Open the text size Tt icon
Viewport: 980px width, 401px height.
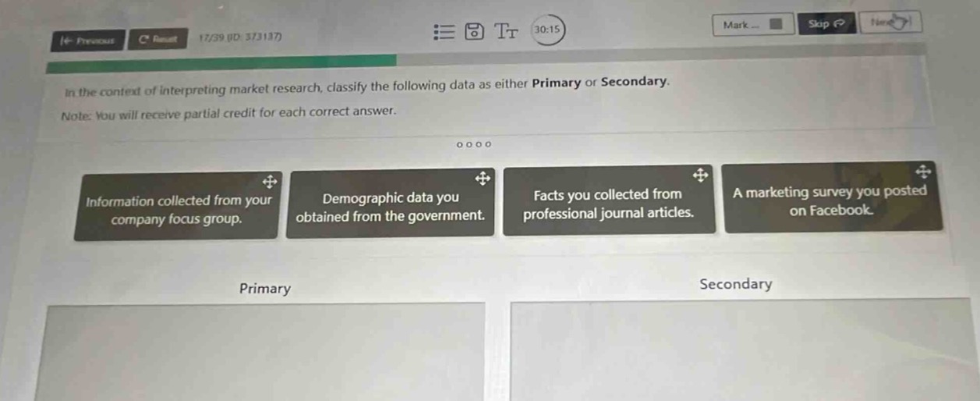coord(506,31)
